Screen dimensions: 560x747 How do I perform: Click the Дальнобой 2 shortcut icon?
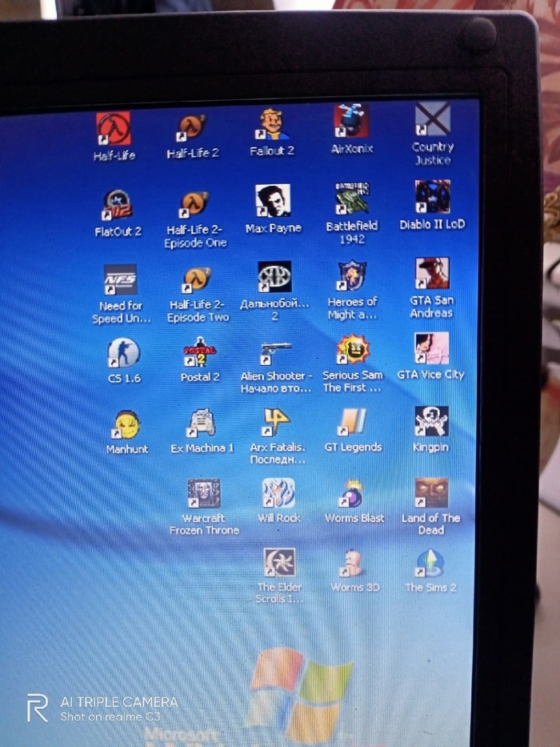[274, 277]
